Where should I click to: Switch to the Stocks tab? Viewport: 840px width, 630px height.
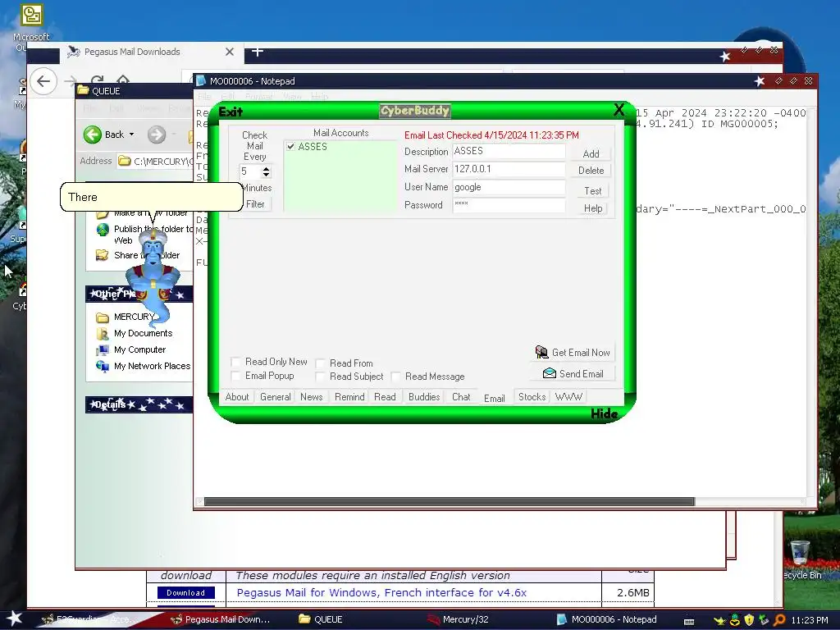point(532,397)
